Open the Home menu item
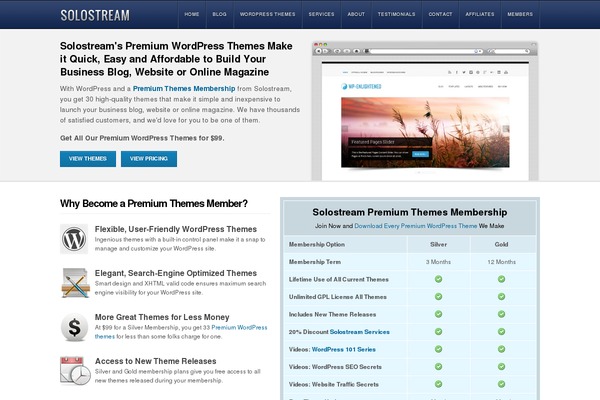The width and height of the screenshot is (600, 400). coord(192,14)
